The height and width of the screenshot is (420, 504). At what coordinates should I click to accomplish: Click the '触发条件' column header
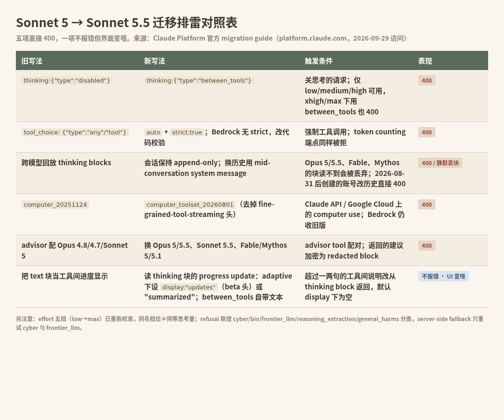click(x=319, y=61)
